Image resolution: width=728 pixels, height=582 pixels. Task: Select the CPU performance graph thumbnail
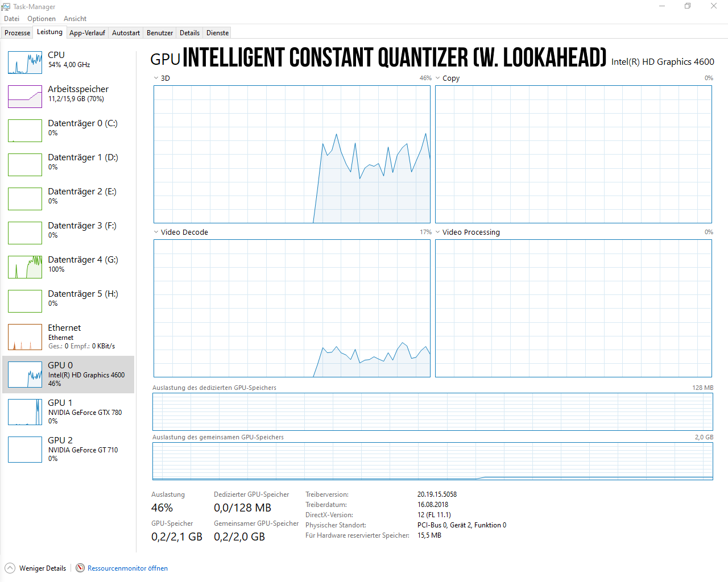(25, 63)
